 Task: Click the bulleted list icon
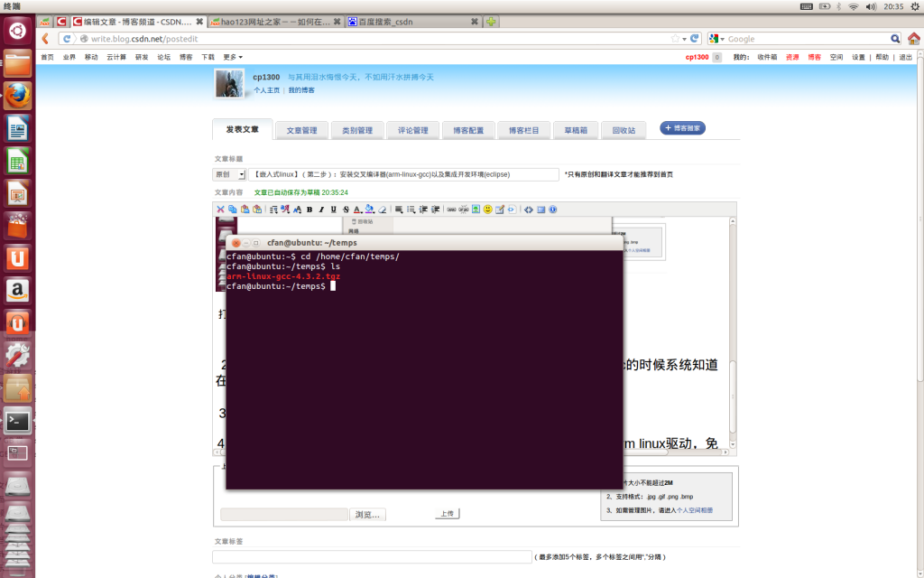[411, 210]
